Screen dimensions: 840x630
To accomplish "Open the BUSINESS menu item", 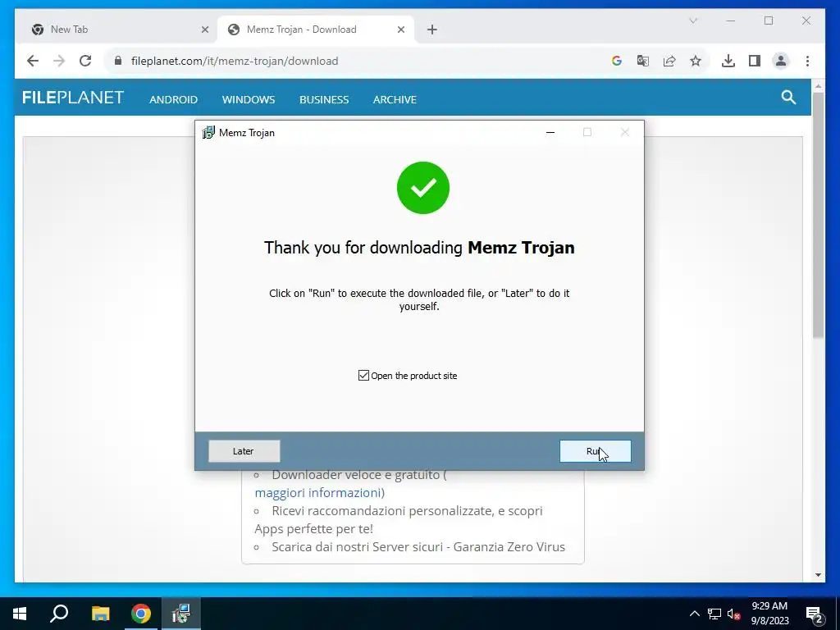I will 324,99.
